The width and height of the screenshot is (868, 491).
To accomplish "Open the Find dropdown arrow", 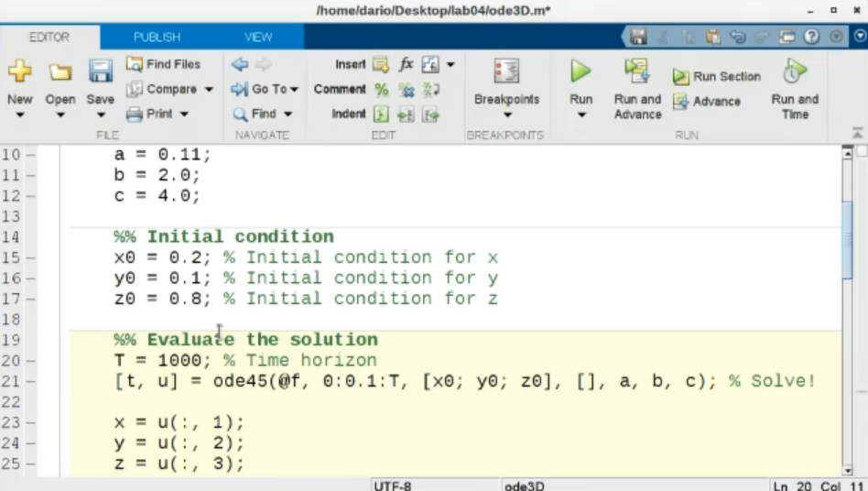I will pyautogui.click(x=288, y=115).
